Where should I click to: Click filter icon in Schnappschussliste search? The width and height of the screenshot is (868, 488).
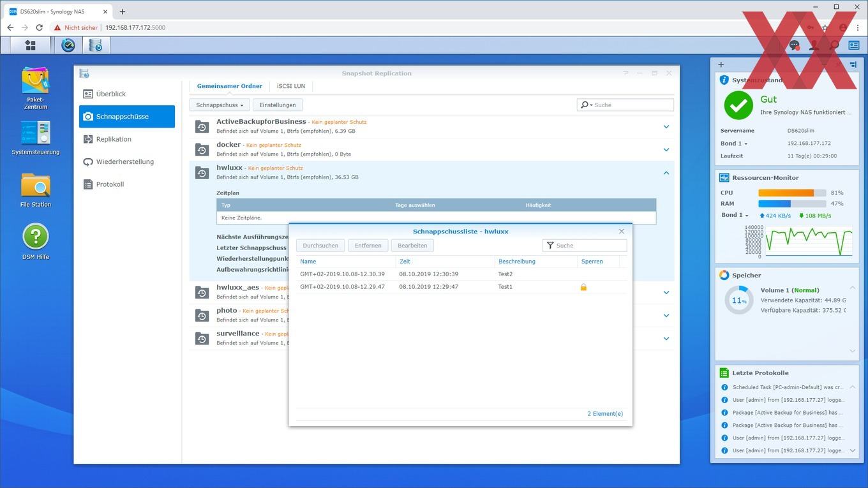coord(550,246)
